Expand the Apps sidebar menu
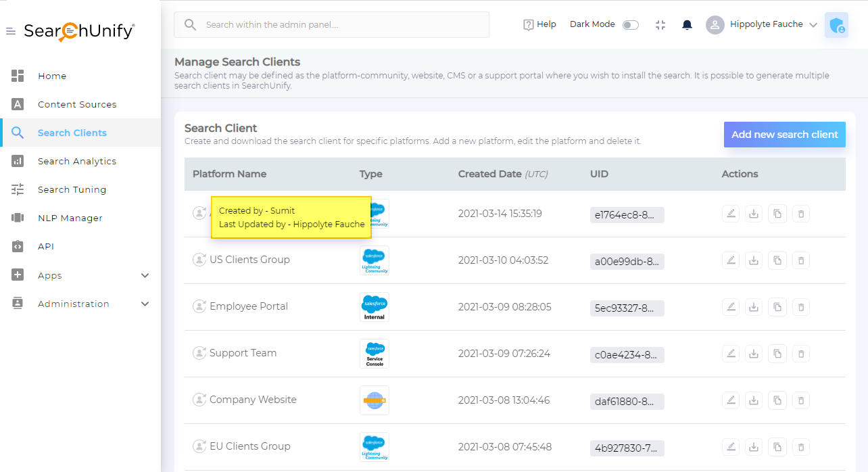Viewport: 868px width, 472px height. coord(145,275)
